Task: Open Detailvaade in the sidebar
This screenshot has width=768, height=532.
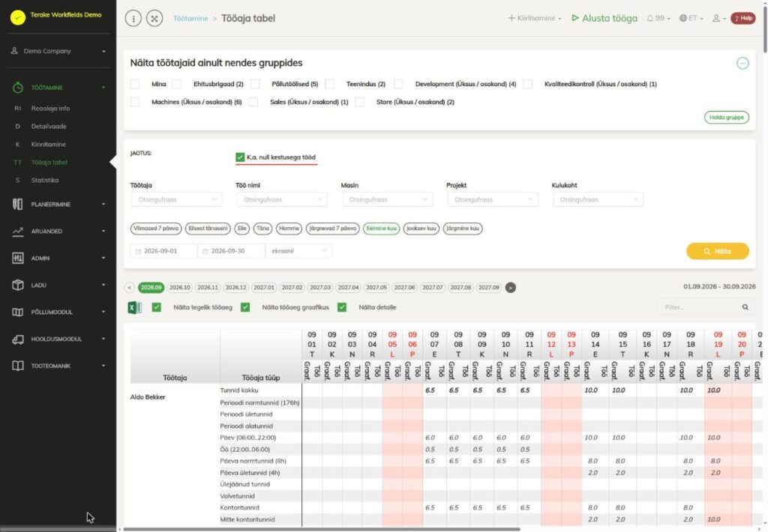Action: [x=49, y=127]
